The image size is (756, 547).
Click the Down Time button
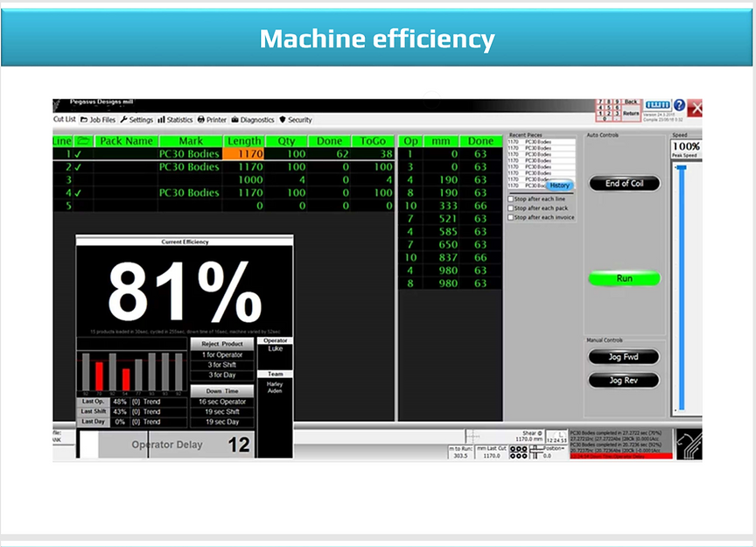point(221,391)
